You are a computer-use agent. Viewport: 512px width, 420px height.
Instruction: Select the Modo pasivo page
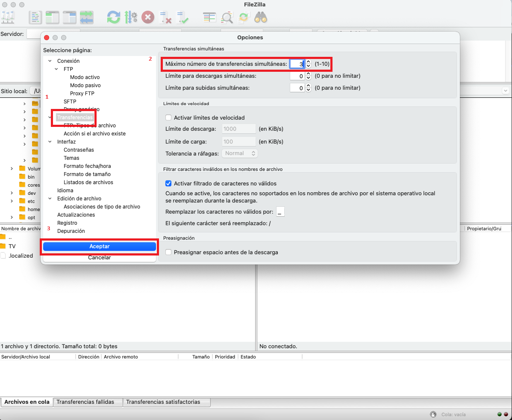coord(85,85)
